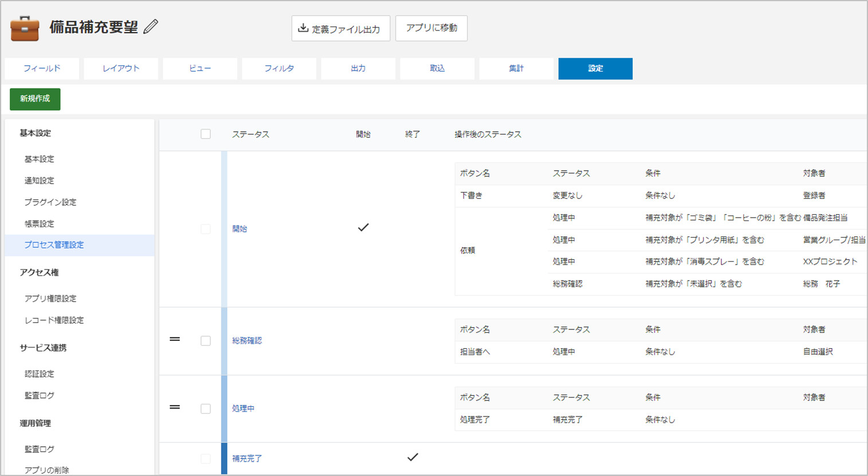Click the アプリに移動 button
The width and height of the screenshot is (868, 476).
coord(431,28)
